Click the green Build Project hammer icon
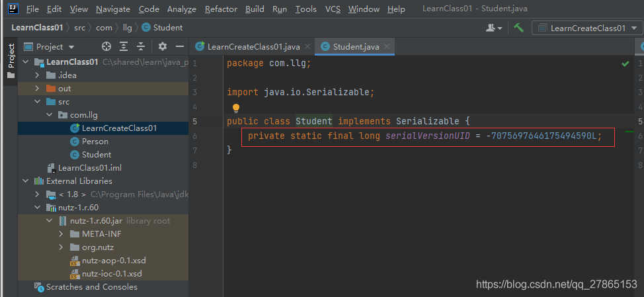 tap(519, 28)
